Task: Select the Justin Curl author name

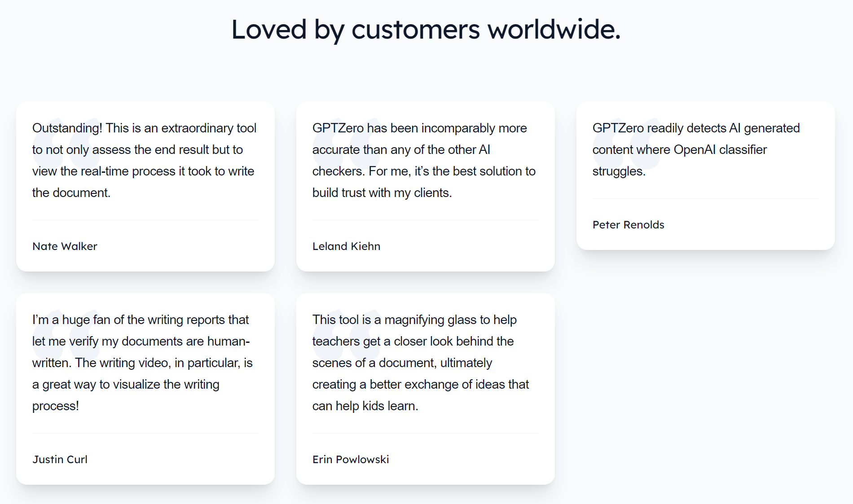Action: point(60,460)
